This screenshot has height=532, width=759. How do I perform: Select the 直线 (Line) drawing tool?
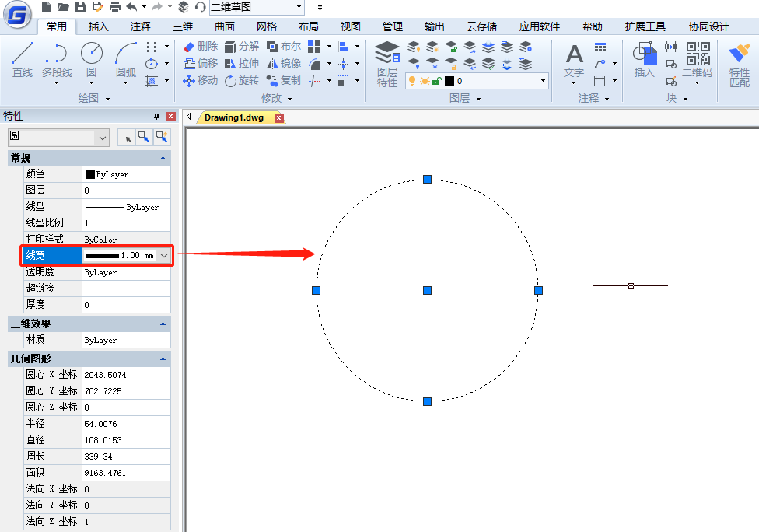point(23,60)
